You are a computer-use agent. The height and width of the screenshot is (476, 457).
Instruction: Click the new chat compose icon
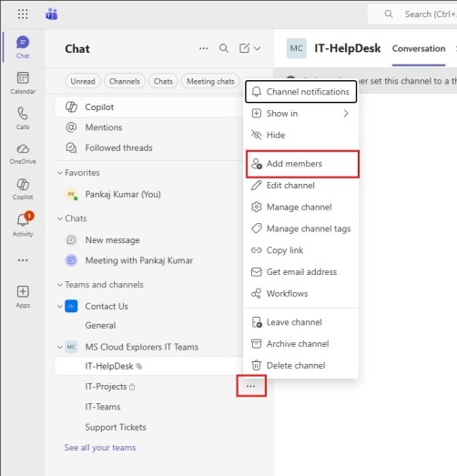click(244, 48)
